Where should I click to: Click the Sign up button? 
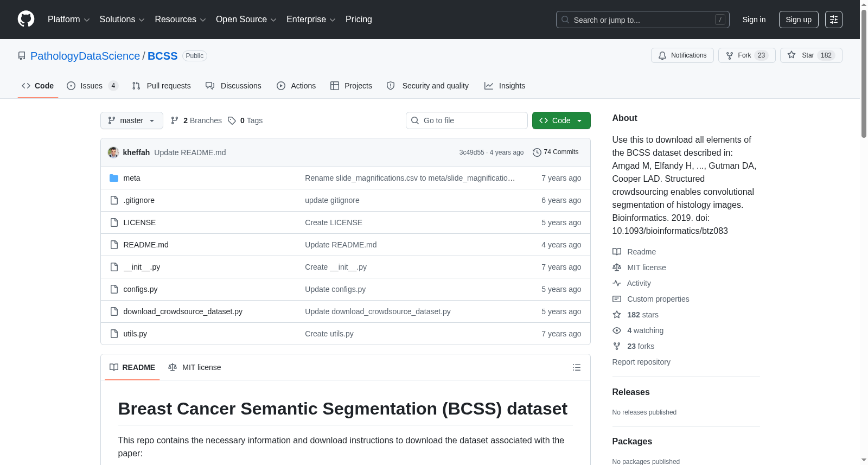click(799, 20)
